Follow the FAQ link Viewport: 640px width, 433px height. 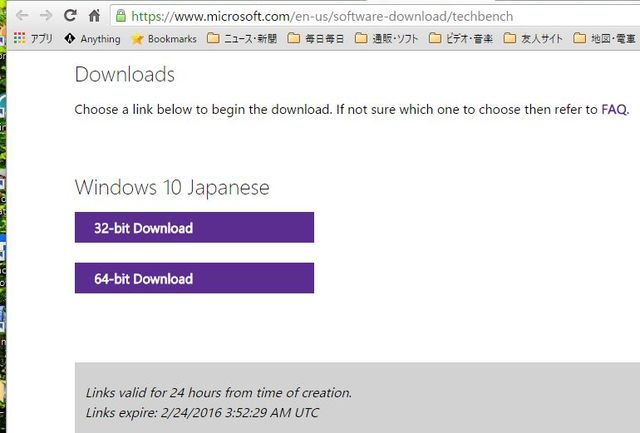(x=614, y=109)
